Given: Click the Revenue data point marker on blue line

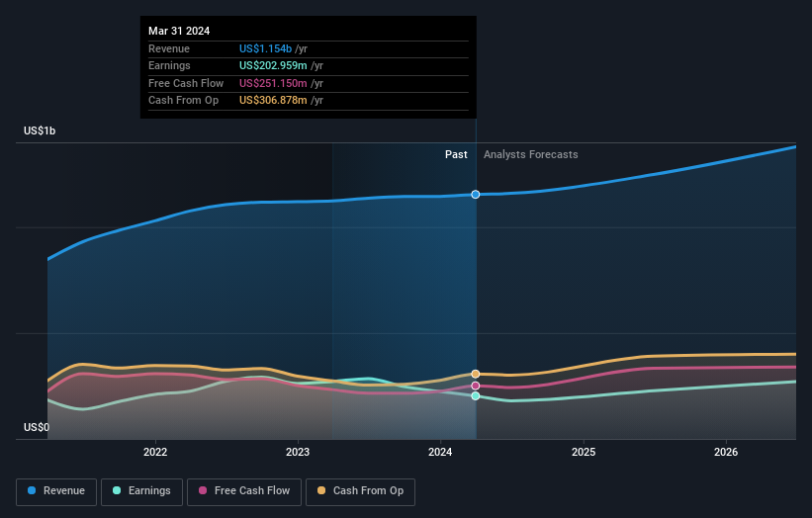Looking at the screenshot, I should click(x=476, y=195).
